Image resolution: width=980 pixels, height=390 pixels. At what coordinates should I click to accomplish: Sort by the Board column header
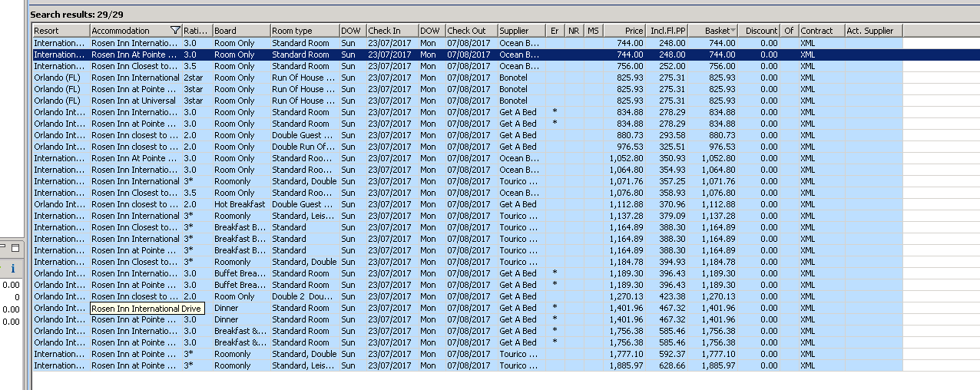tap(241, 31)
